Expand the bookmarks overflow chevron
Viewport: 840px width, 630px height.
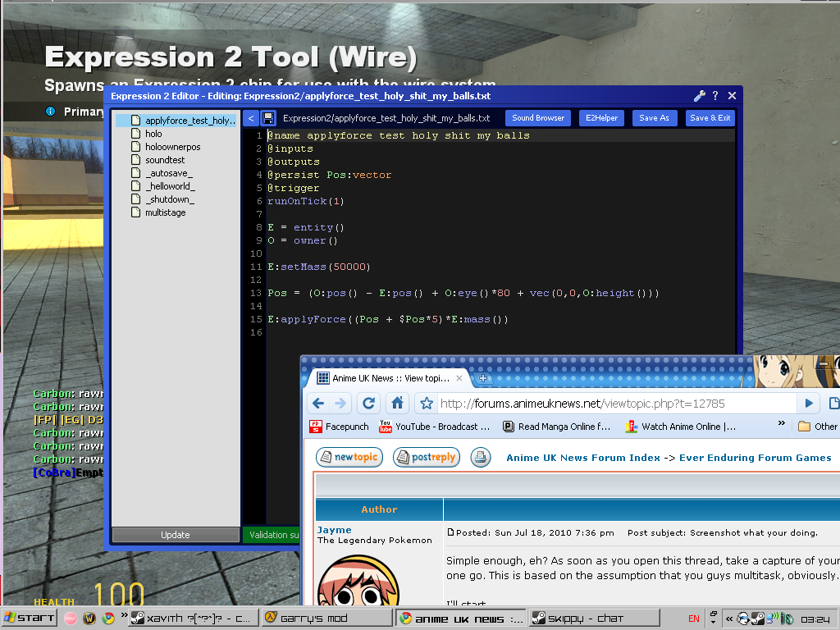point(781,423)
